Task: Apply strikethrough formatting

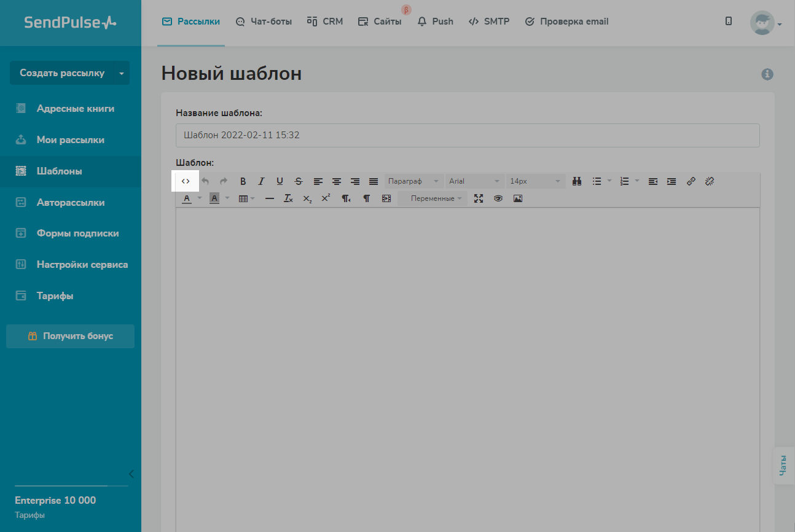Action: coord(299,181)
